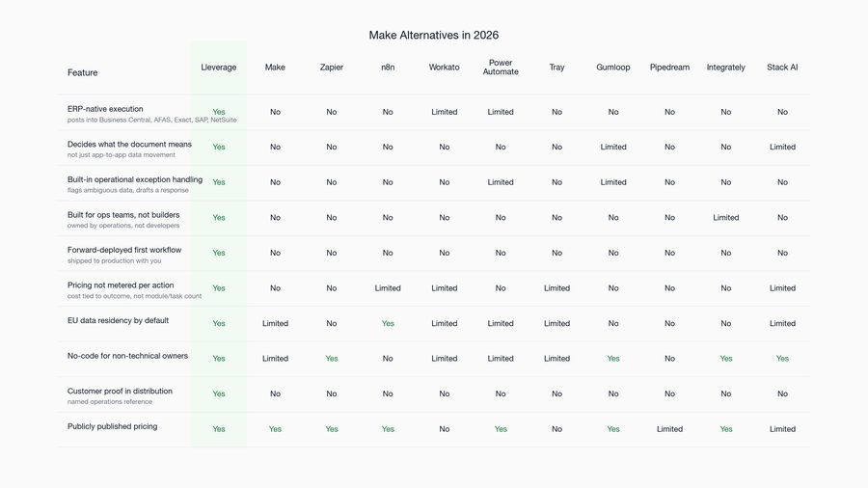Click the Make Alternatives in 2026 title
The image size is (868, 488).
[433, 35]
